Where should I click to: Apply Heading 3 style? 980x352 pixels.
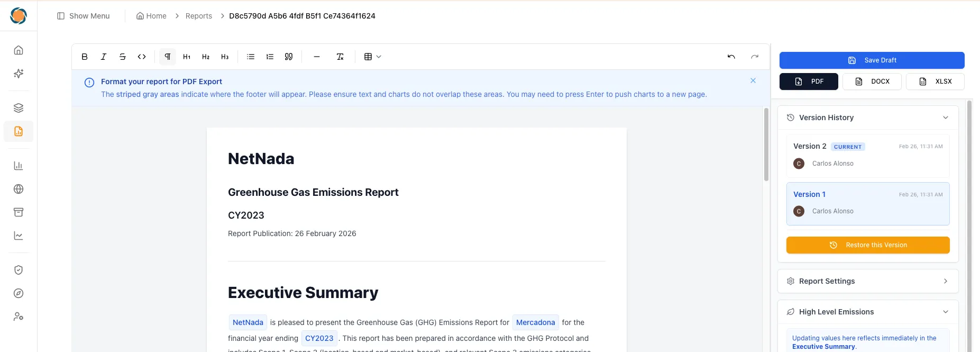coord(225,57)
